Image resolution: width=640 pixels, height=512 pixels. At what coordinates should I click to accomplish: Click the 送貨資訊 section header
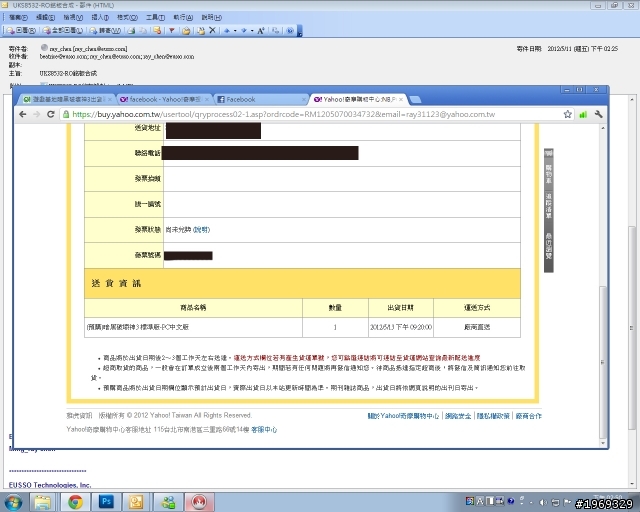point(302,283)
